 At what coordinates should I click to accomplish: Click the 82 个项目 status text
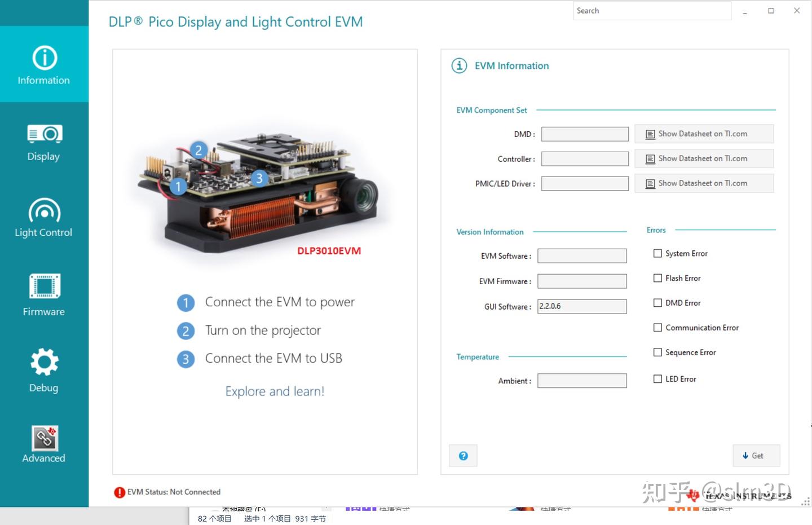tap(215, 519)
